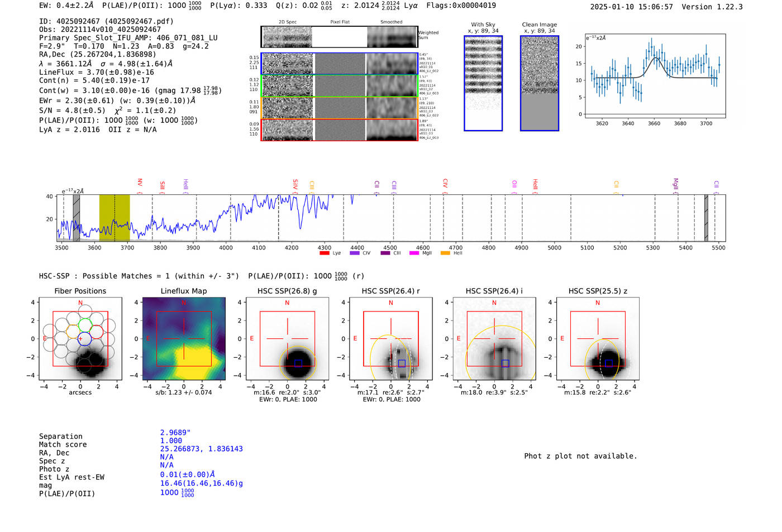This screenshot has width=782, height=532.
Task: Select the blue-bordered 2D spectrum row
Action: click(340, 64)
